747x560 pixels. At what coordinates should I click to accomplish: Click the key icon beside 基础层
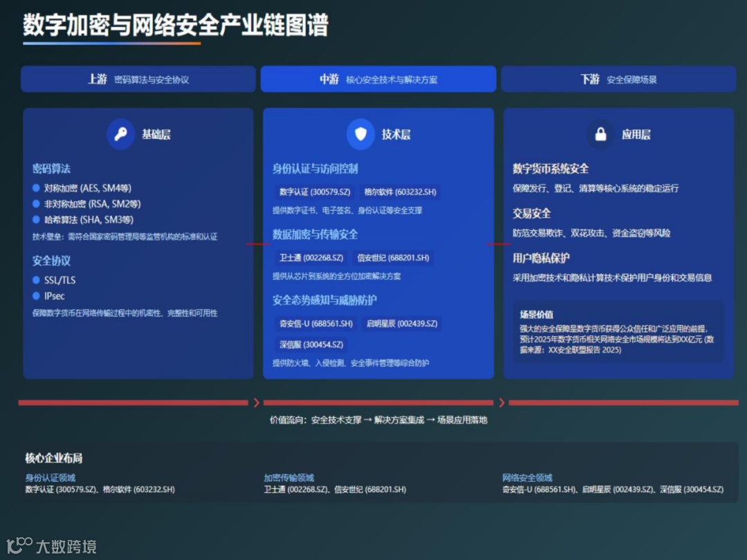point(120,134)
